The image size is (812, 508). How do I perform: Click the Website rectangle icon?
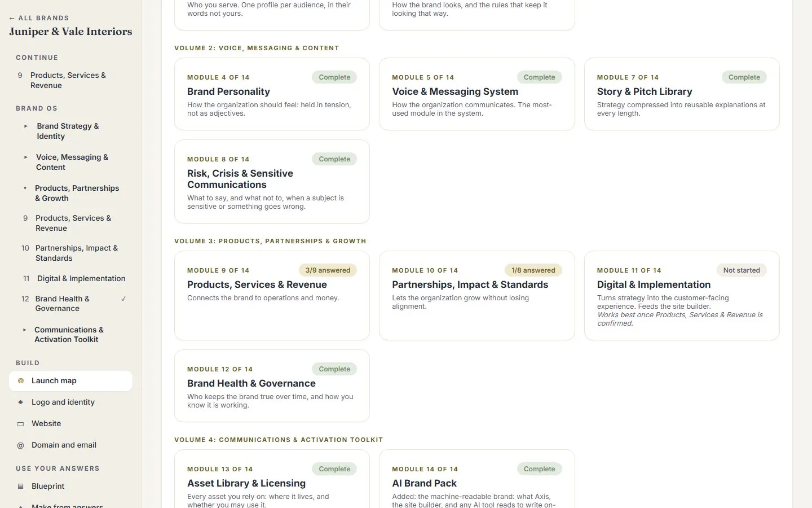click(x=21, y=424)
